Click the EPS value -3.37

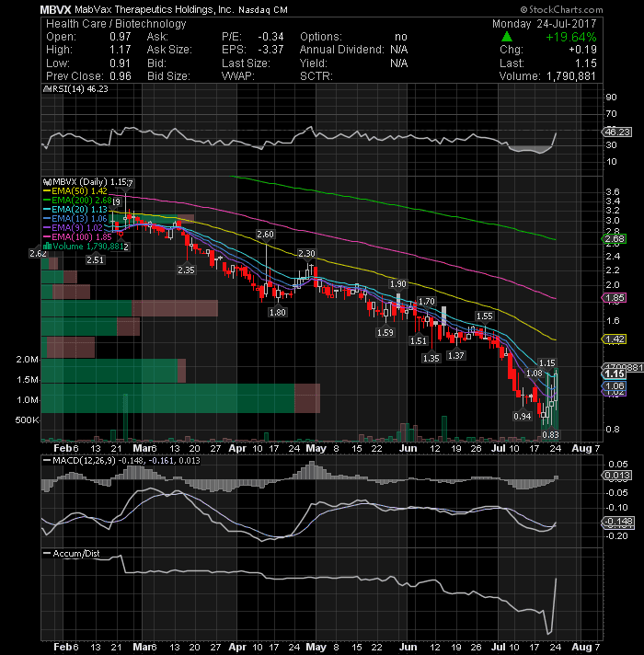pyautogui.click(x=270, y=50)
